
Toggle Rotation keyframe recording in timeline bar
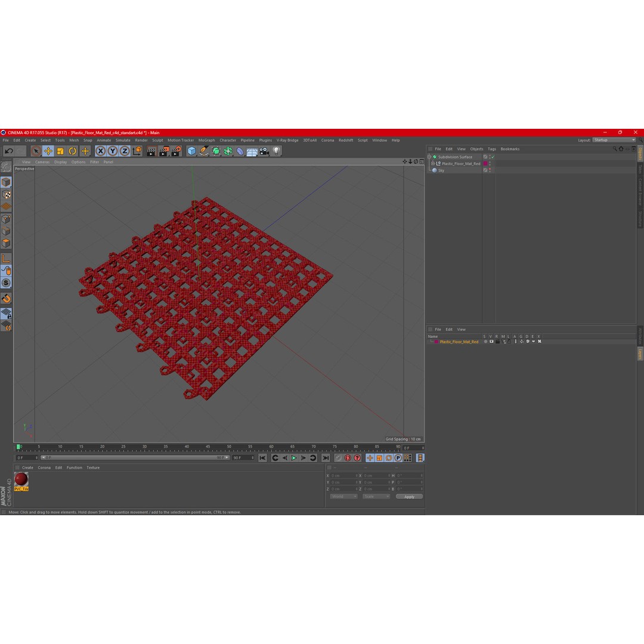[x=389, y=457]
